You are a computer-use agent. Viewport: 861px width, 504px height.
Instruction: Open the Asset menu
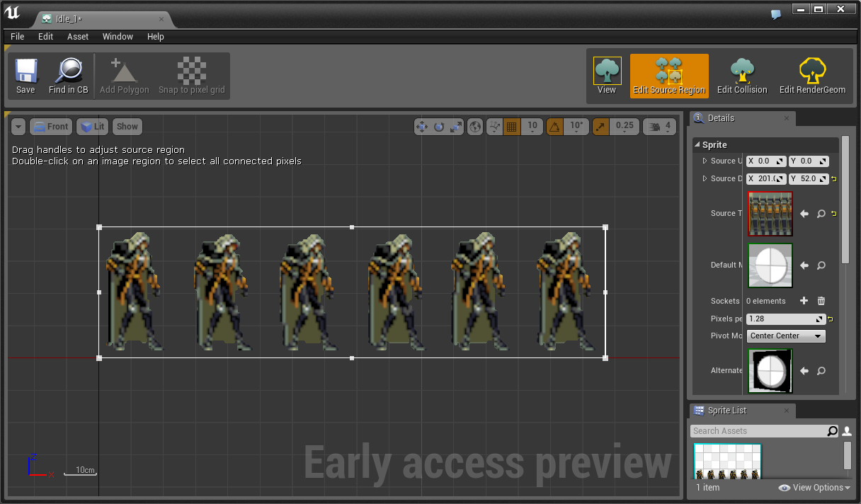tap(77, 36)
